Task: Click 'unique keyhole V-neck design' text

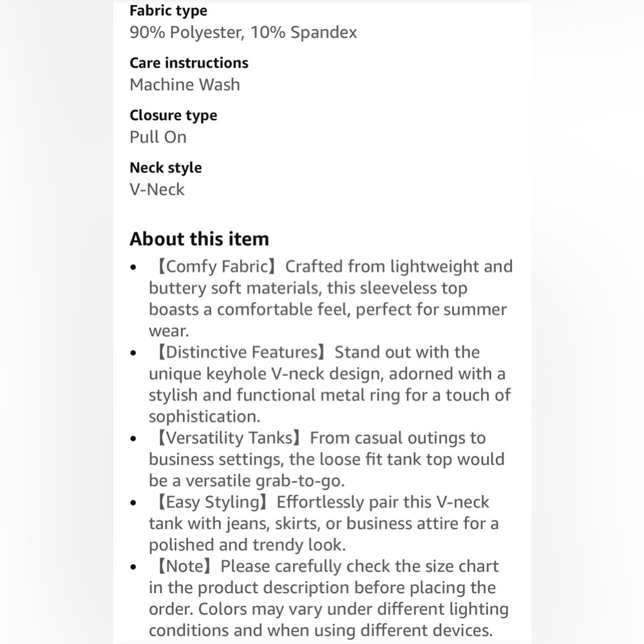Action: coord(266,374)
